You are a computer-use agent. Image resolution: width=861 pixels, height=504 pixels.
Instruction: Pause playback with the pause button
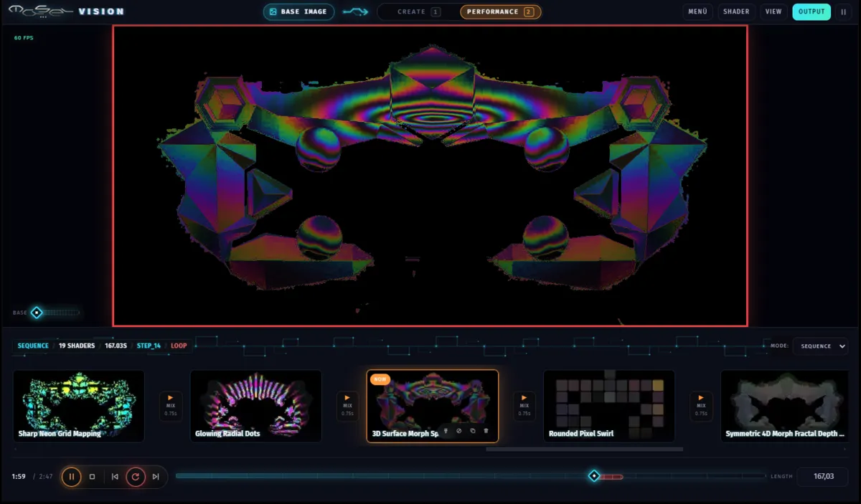coord(71,477)
